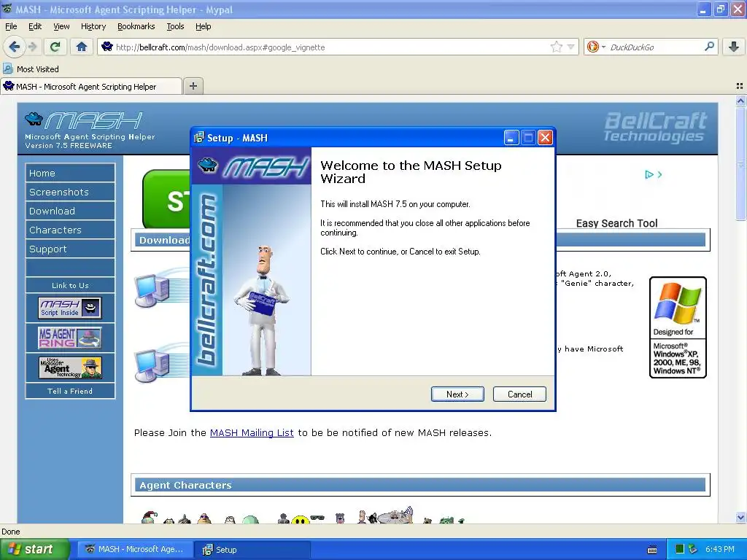Open the Most Visited bookmarks folder
The height and width of the screenshot is (560, 747).
pyautogui.click(x=31, y=69)
